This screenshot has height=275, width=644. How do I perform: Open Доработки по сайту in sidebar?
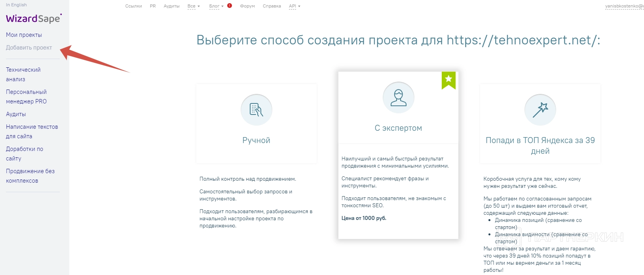[25, 154]
